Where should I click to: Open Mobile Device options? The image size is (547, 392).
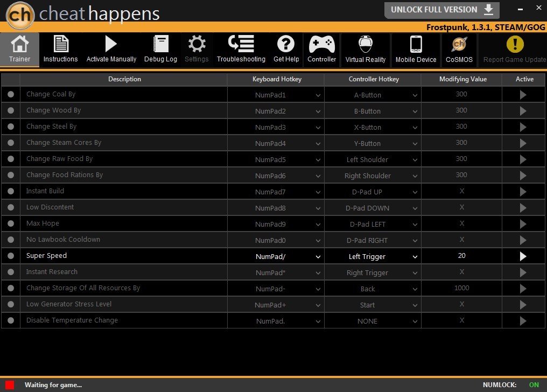(416, 49)
